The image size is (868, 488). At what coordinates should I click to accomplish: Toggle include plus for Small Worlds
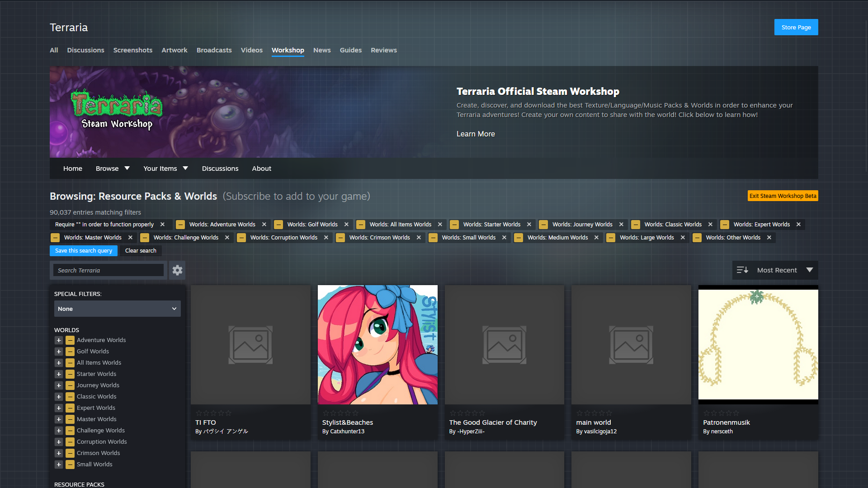(59, 465)
